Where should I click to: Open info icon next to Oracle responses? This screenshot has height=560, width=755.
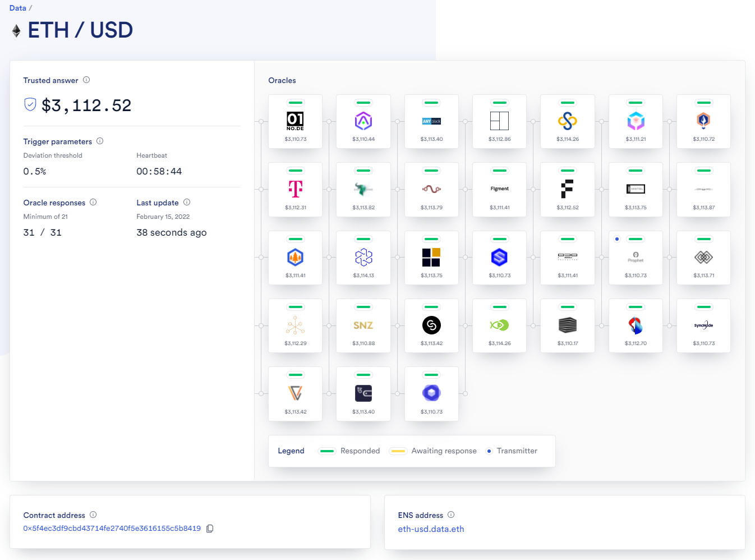click(93, 202)
